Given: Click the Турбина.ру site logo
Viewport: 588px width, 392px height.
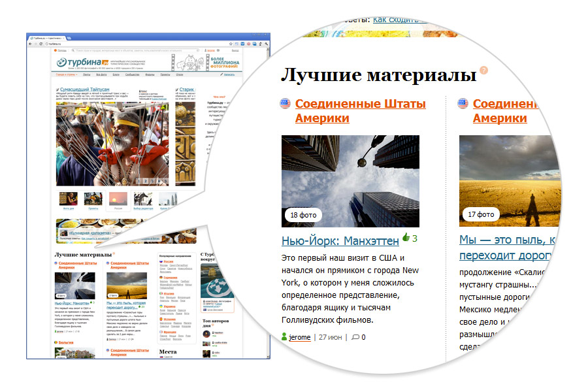Looking at the screenshot, I should [x=82, y=62].
